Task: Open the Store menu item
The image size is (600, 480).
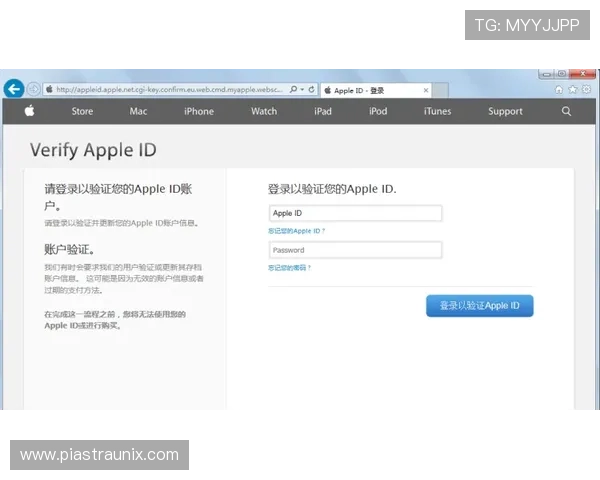Action: point(82,111)
